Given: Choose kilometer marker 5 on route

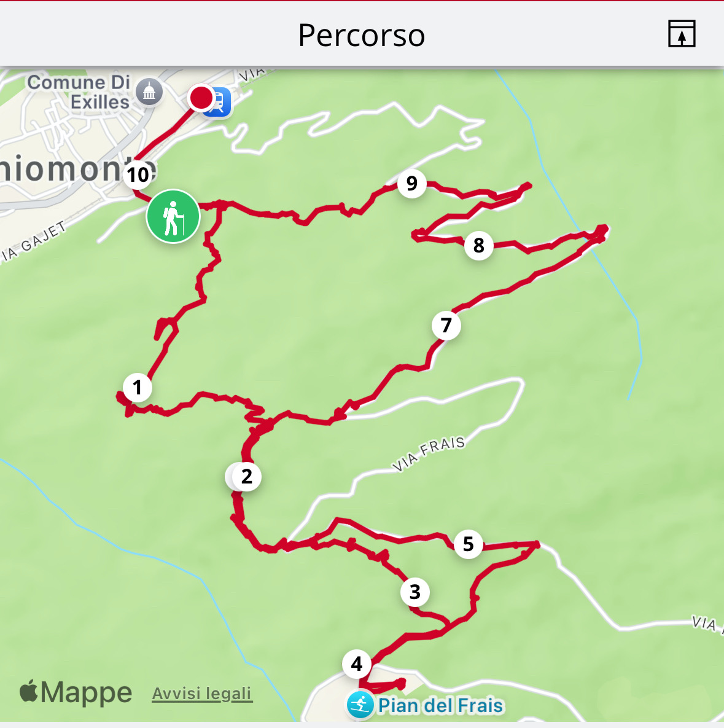Looking at the screenshot, I should click(x=469, y=544).
